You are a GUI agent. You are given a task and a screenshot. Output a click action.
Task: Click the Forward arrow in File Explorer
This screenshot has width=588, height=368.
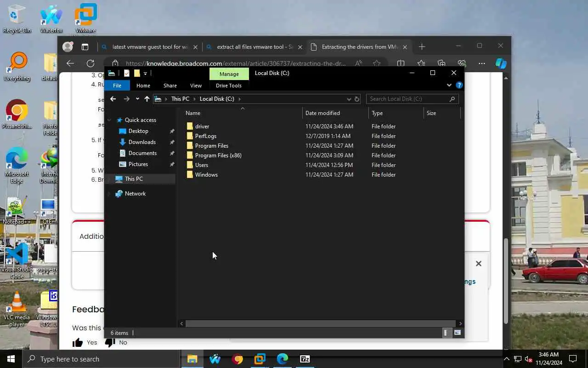[126, 99]
